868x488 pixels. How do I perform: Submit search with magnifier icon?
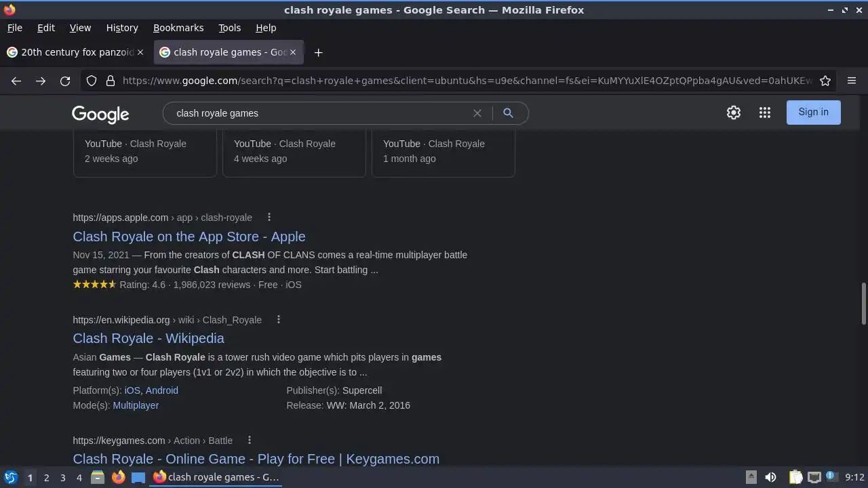[508, 113]
